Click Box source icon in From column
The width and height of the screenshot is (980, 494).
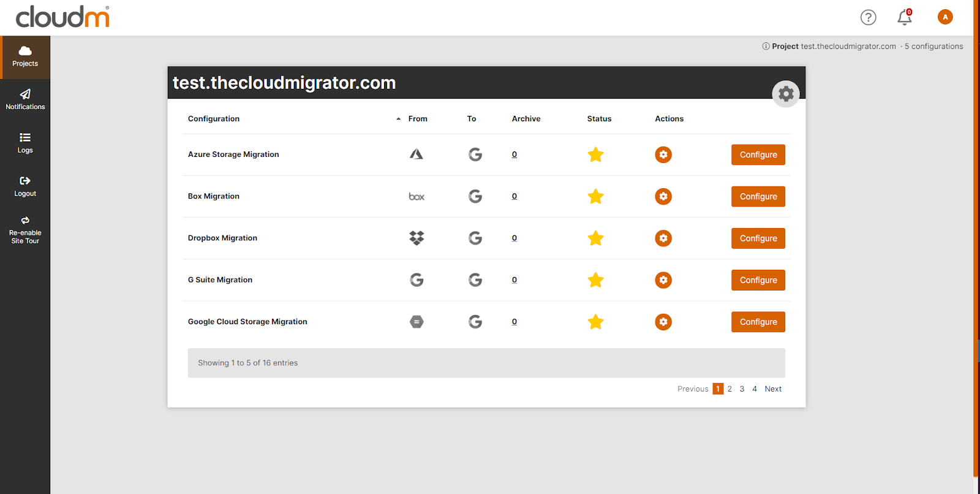[417, 197]
